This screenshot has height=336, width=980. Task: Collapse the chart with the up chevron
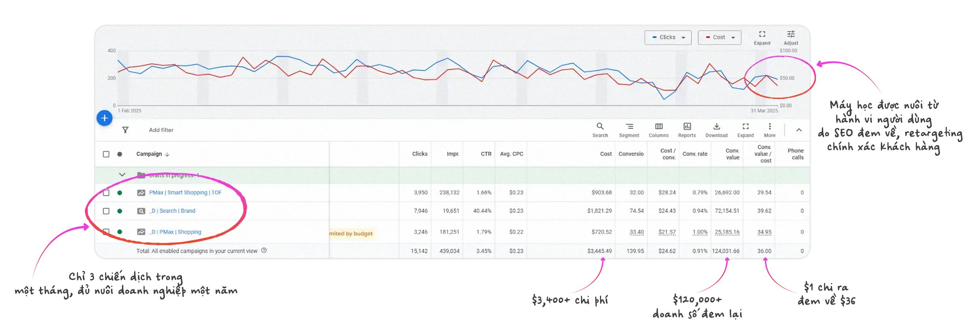tap(799, 130)
